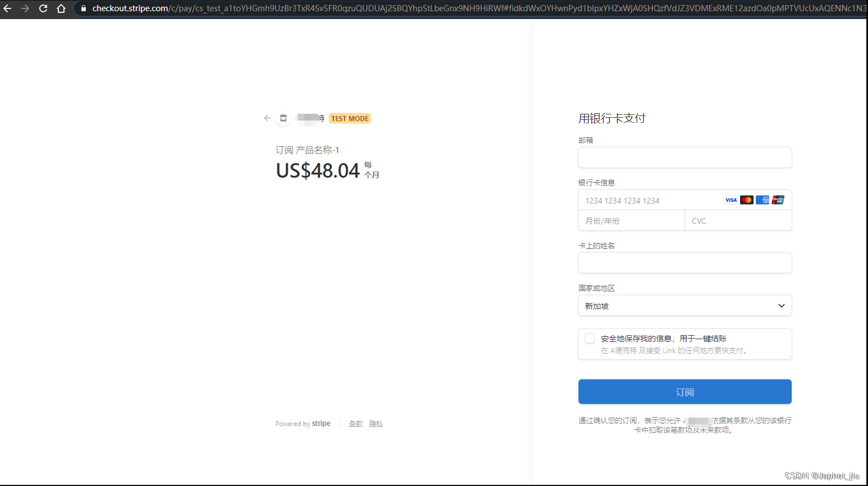Screen dimensions: 868x486
Task: Click the Mastercard icon
Action: pos(747,200)
